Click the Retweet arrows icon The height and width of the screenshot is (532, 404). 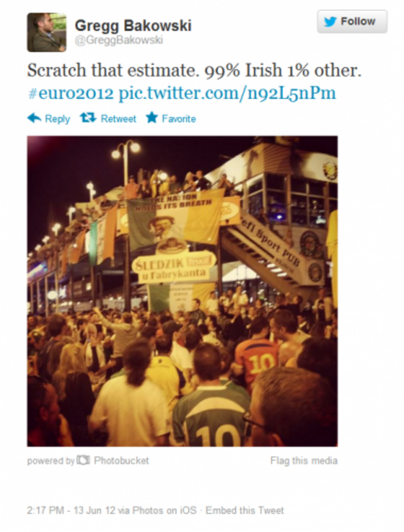(88, 118)
